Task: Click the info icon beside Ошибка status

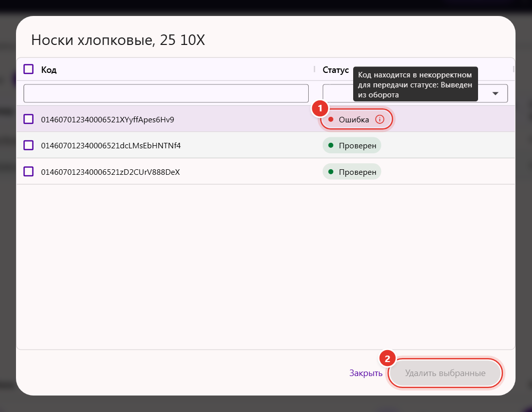Action: point(380,119)
